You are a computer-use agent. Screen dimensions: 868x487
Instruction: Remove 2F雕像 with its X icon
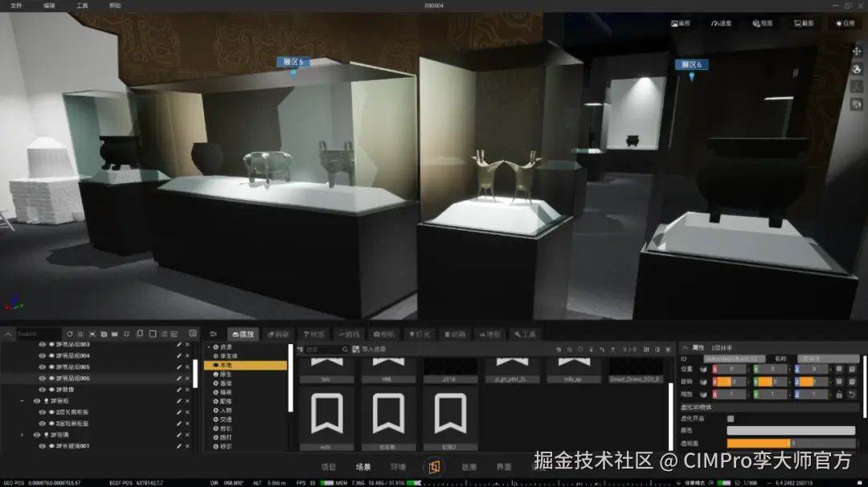tap(187, 390)
